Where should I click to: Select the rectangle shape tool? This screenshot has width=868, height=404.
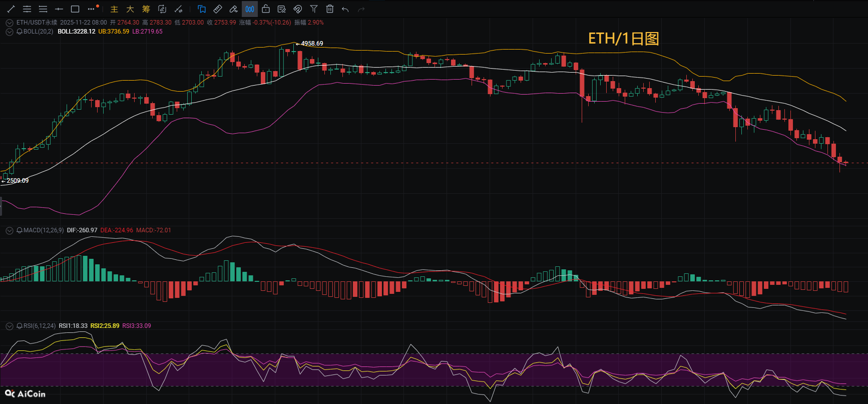coord(75,9)
